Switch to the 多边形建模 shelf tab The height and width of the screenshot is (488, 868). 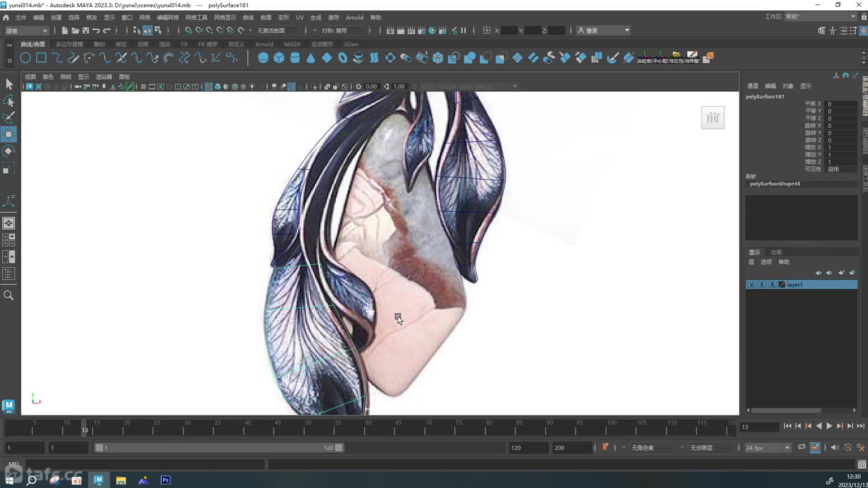[69, 44]
